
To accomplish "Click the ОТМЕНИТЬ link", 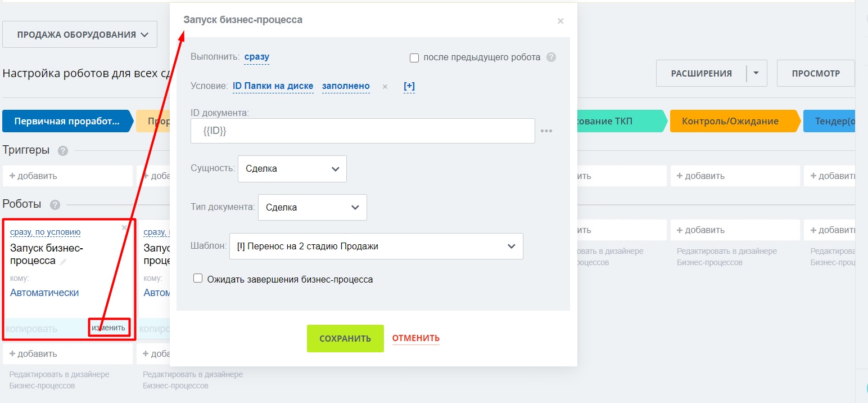I will (415, 338).
